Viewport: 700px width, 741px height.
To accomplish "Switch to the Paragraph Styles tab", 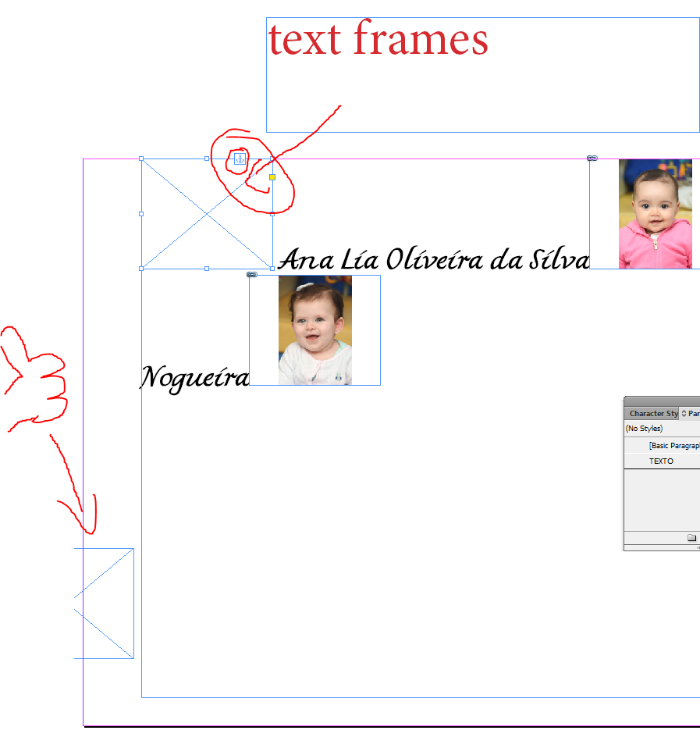I will pos(694,413).
